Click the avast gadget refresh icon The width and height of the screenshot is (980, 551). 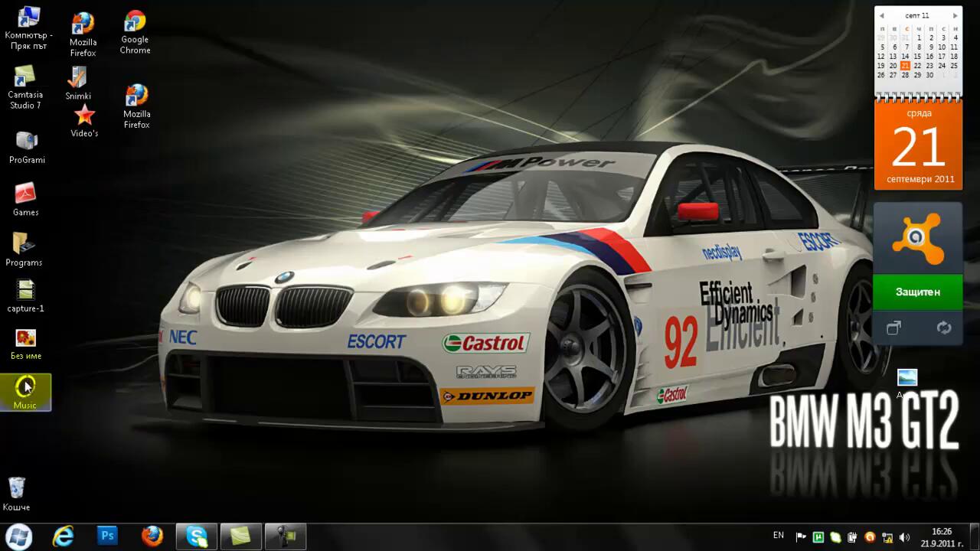tap(943, 328)
